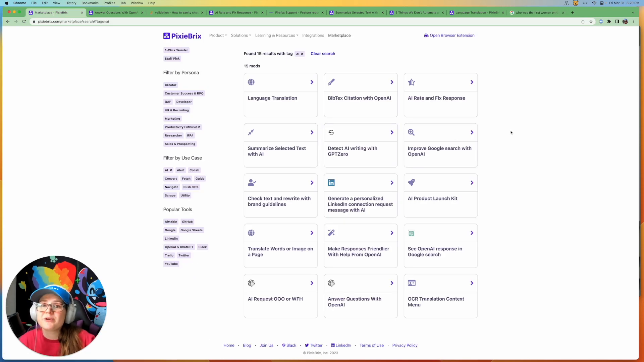
Task: Toggle the Collab use case filter
Action: click(194, 170)
